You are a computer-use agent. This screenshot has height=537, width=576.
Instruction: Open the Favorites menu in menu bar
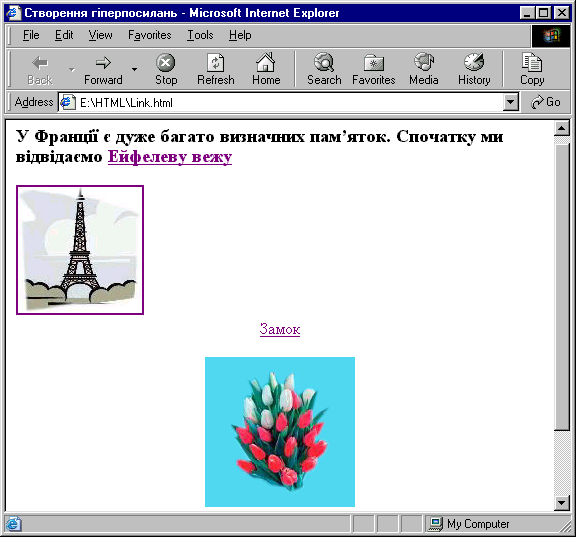click(150, 35)
